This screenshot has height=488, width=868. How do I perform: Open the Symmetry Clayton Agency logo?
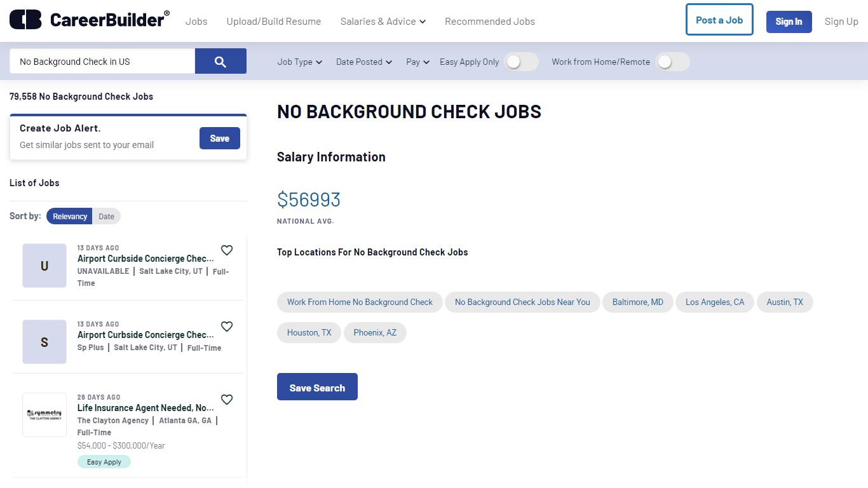[x=44, y=415]
